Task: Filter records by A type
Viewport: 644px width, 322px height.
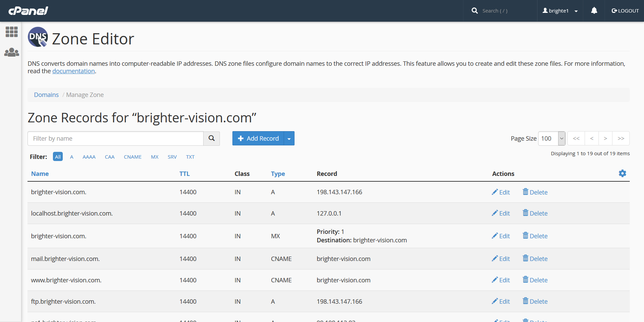Action: 72,157
